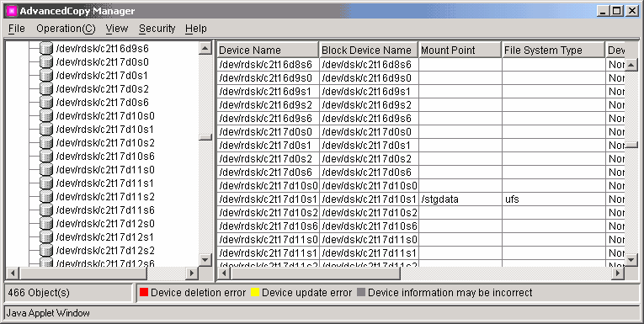Click tree pane scroll right arrow
The image size is (644, 324).
192,273
